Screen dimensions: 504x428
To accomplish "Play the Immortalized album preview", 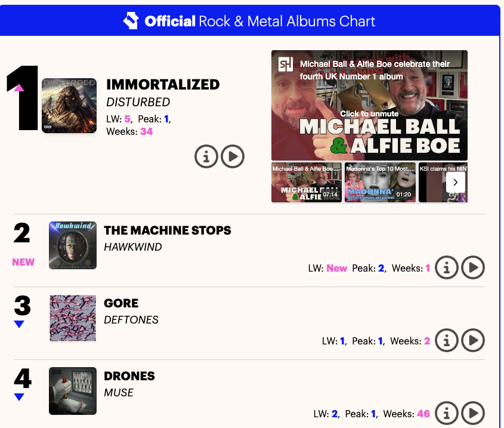I will (x=233, y=156).
